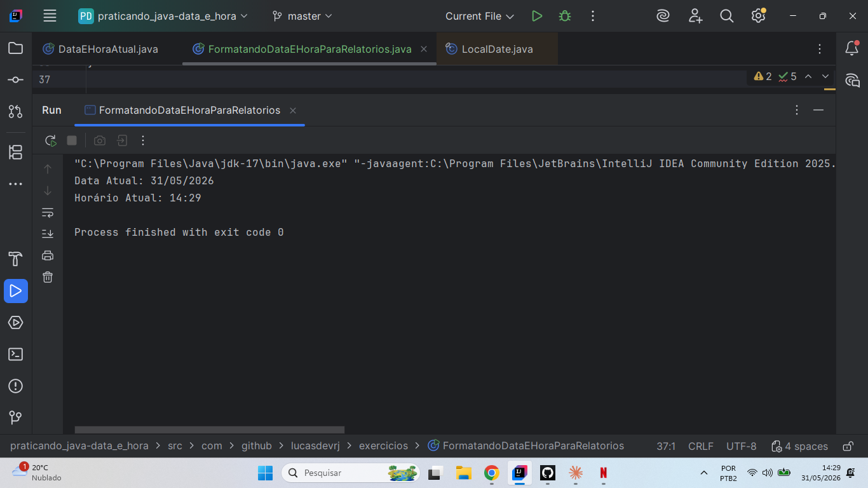Click breadcrumb 'lucasdevrj'
868x488 pixels.
(315, 446)
